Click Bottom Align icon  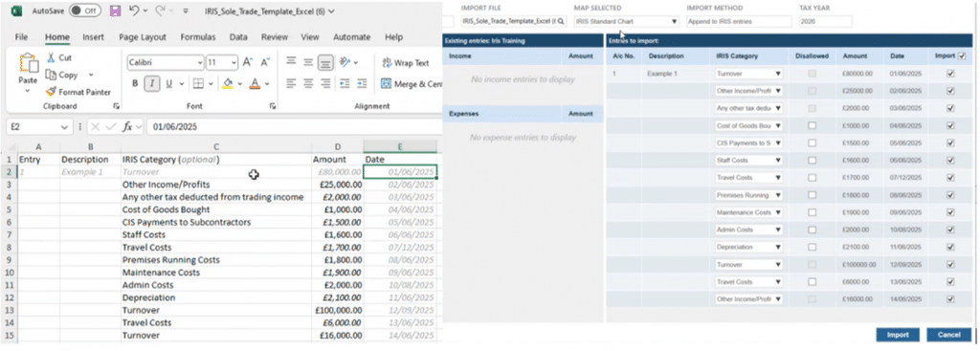325,62
